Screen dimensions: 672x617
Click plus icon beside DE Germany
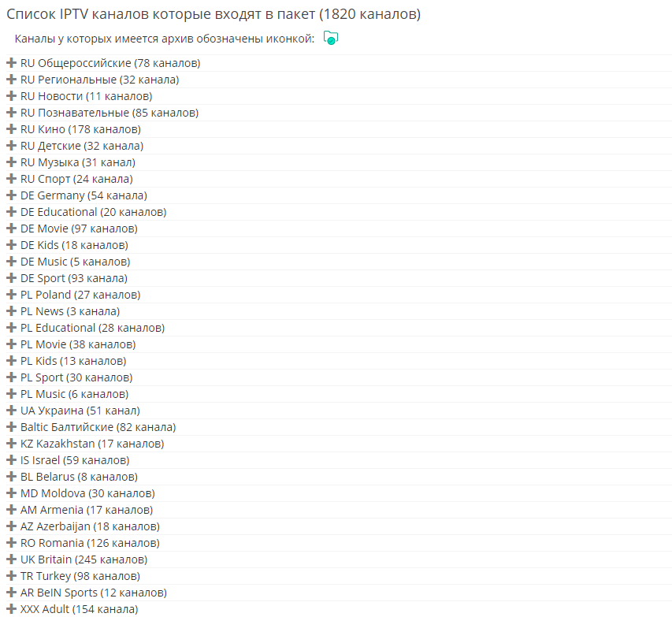[x=11, y=195]
